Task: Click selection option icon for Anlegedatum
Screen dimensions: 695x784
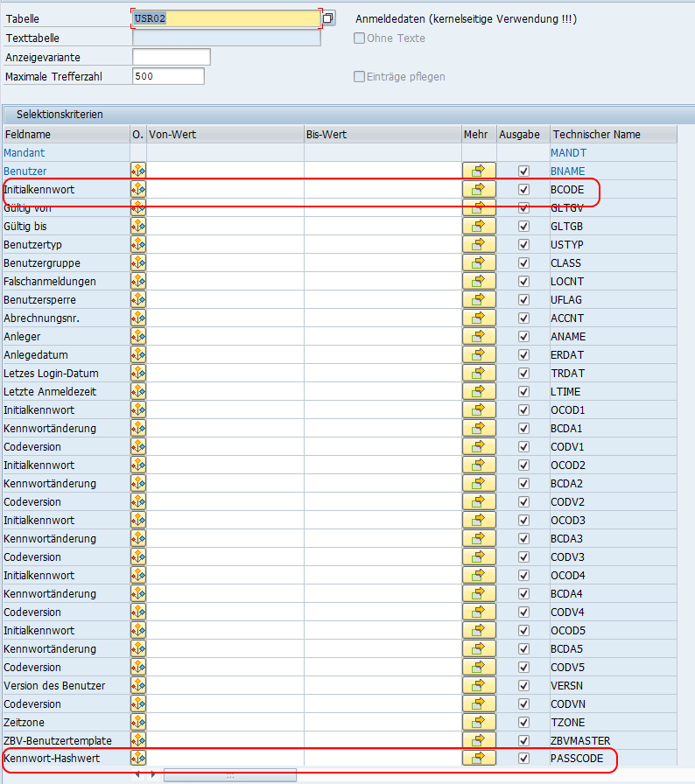Action: tap(138, 355)
